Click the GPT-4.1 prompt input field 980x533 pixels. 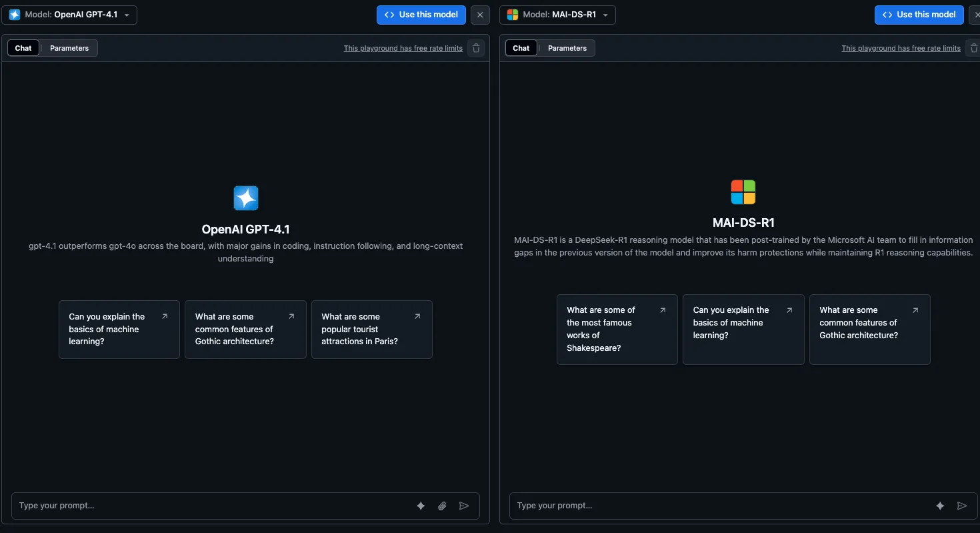(200, 506)
